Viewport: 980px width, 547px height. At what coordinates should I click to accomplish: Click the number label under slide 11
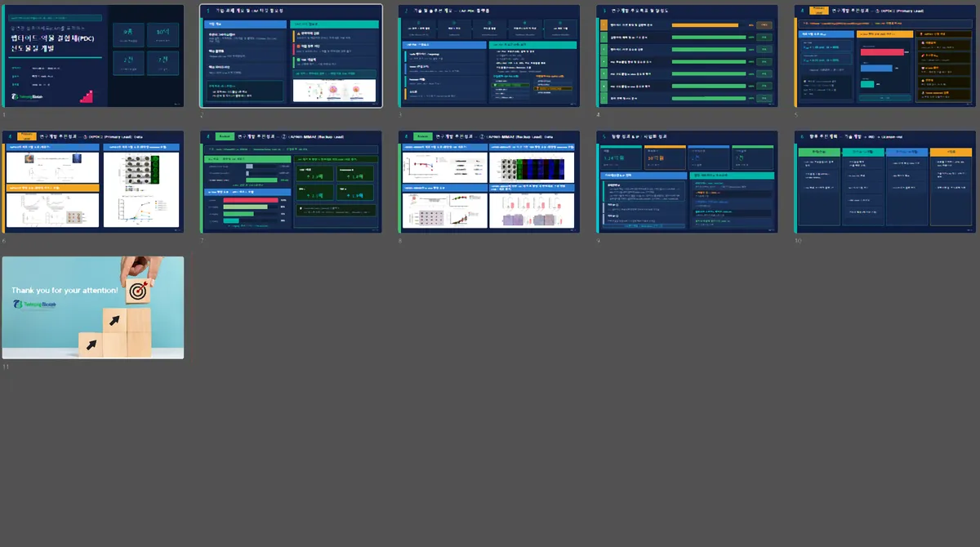6,366
